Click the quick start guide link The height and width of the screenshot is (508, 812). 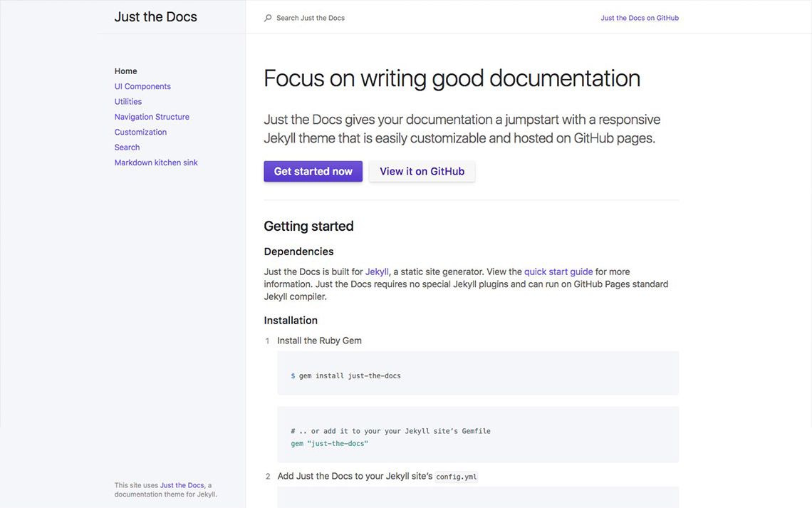click(558, 271)
